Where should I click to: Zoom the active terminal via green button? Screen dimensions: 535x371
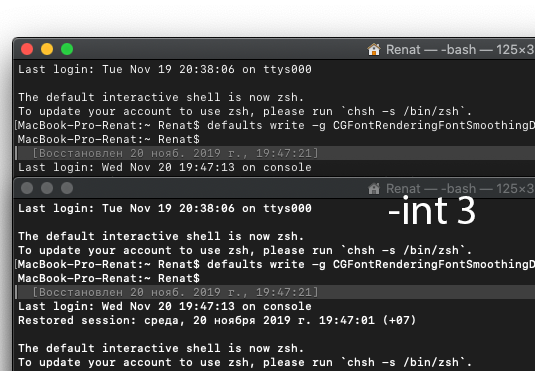point(67,49)
